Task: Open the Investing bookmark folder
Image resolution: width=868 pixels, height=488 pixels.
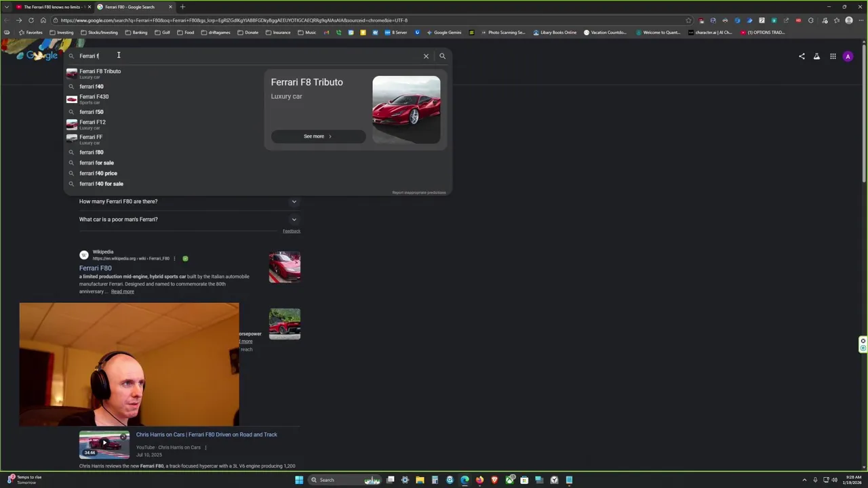Action: tap(62, 33)
